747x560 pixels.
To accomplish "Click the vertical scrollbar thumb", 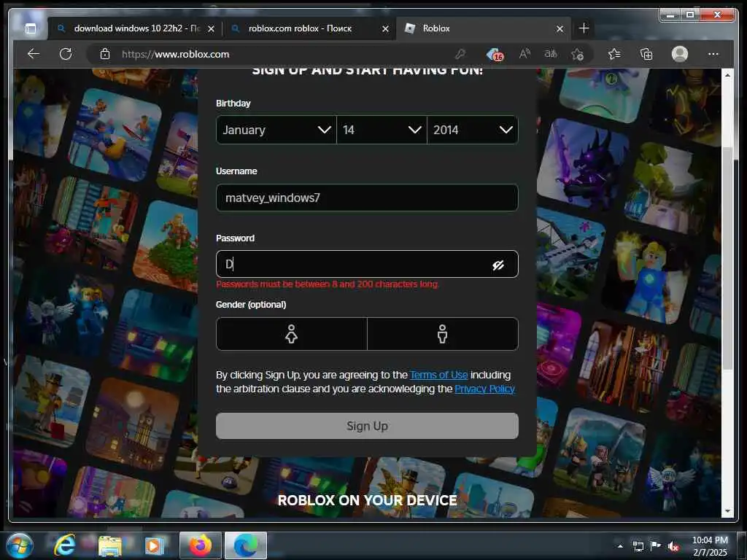I will pyautogui.click(x=727, y=257).
